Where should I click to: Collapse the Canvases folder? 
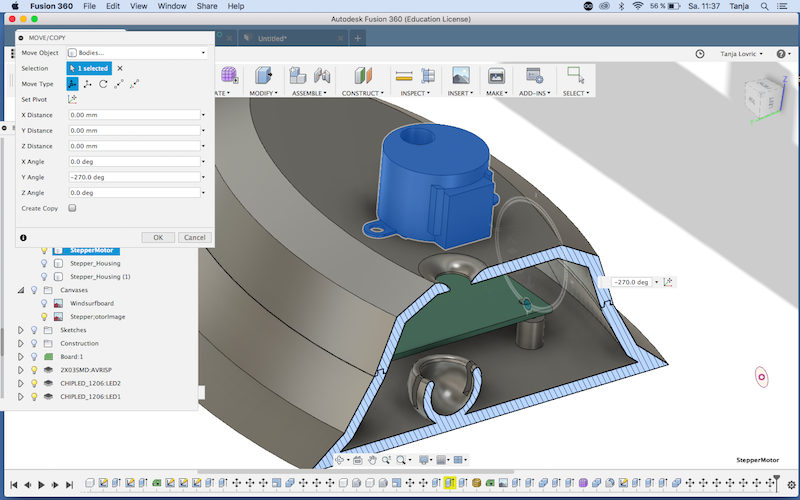pos(21,290)
